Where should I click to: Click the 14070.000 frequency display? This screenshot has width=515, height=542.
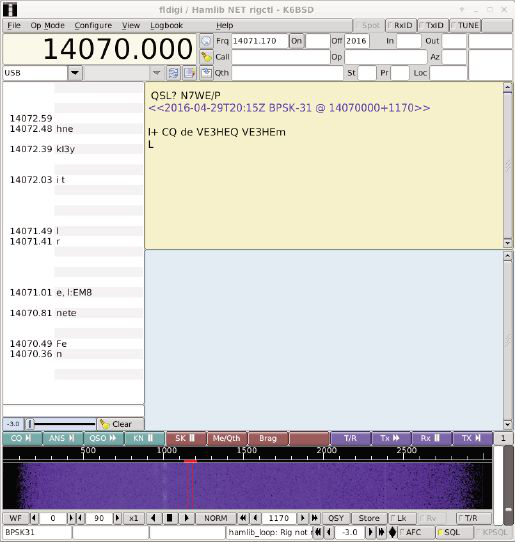tap(99, 49)
